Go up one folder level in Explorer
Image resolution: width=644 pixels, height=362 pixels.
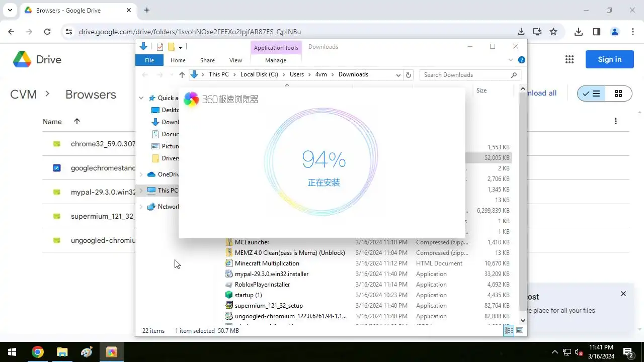[182, 74]
